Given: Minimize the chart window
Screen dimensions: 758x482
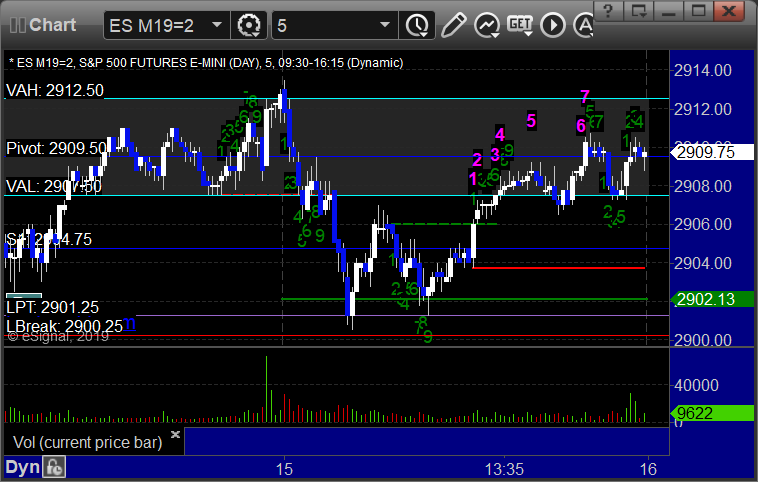Looking at the screenshot, I should coord(669,11).
